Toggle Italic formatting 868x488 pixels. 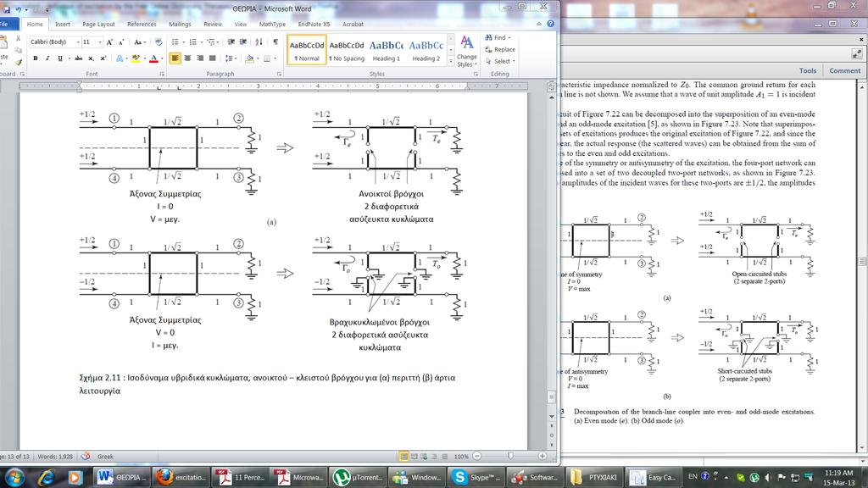47,58
